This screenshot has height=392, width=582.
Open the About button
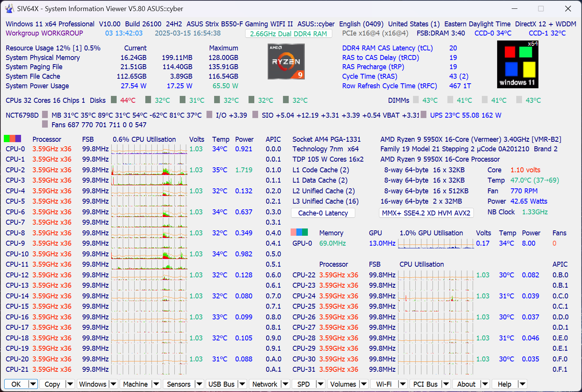click(466, 384)
